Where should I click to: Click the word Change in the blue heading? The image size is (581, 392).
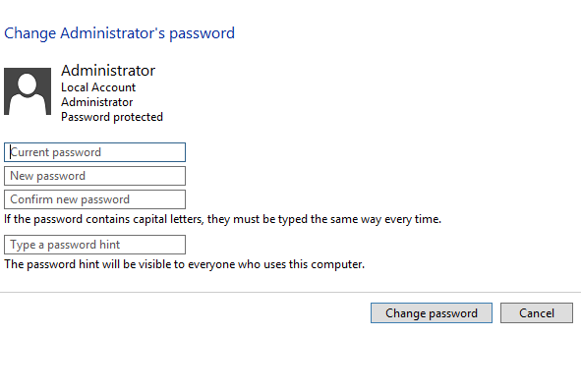(x=30, y=33)
